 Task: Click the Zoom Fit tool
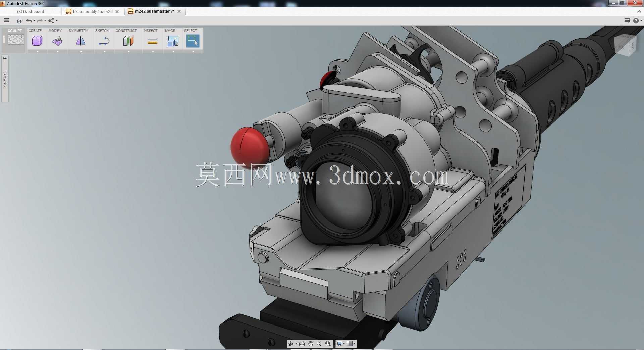click(328, 344)
